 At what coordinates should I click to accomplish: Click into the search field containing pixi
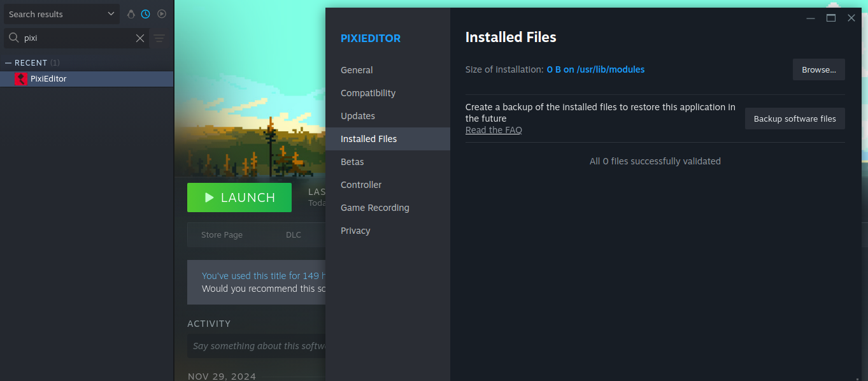coord(76,38)
